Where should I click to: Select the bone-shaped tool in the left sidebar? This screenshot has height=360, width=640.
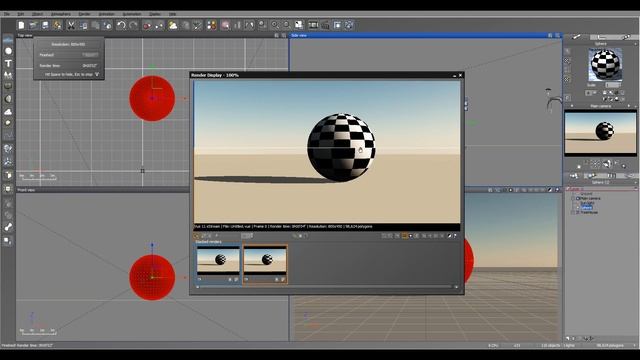[x=8, y=227]
